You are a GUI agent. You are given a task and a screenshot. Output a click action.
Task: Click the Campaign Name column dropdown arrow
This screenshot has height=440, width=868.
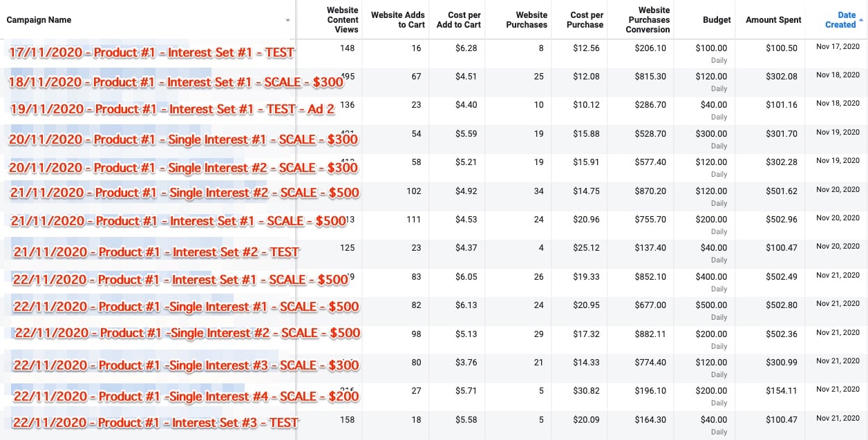point(287,21)
